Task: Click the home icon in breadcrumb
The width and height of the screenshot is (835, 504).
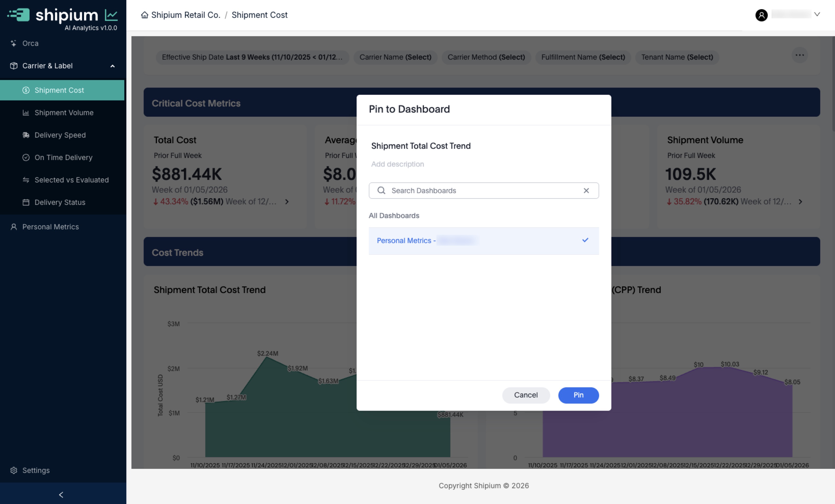Action: click(x=145, y=15)
